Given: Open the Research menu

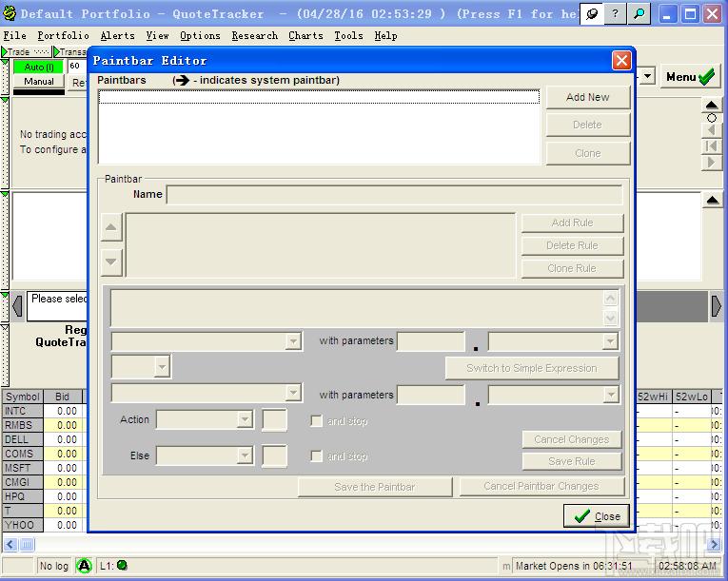Looking at the screenshot, I should [x=254, y=36].
